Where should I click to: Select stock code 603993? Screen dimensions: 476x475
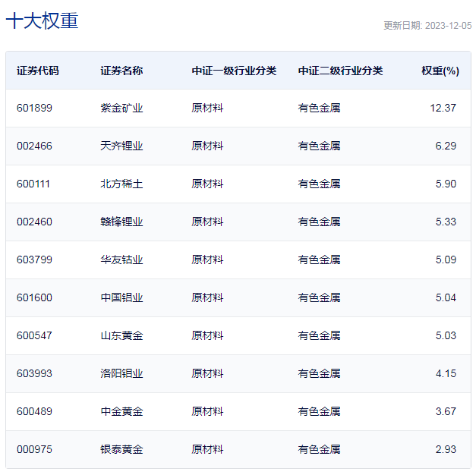click(34, 373)
